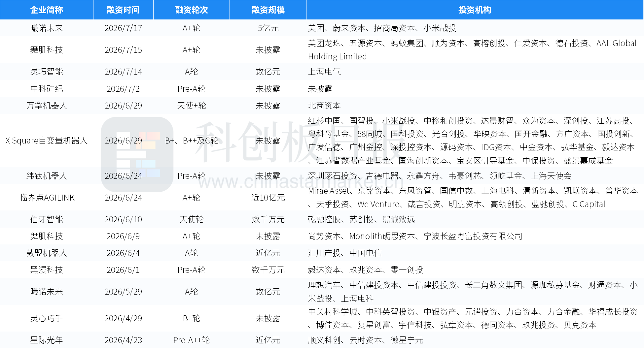
Task: Click the "融资轮次" column header
Action: (x=192, y=10)
